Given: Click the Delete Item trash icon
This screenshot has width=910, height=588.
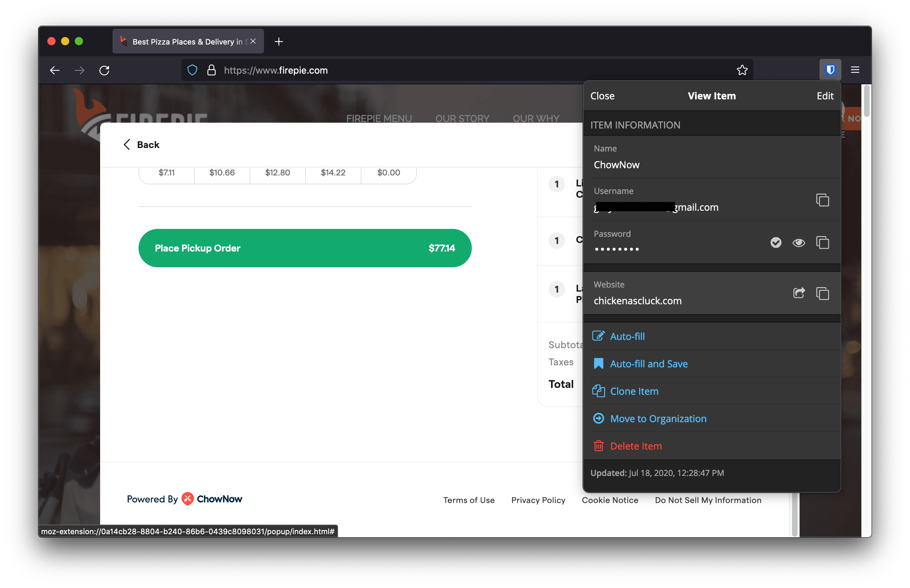Looking at the screenshot, I should pos(598,445).
